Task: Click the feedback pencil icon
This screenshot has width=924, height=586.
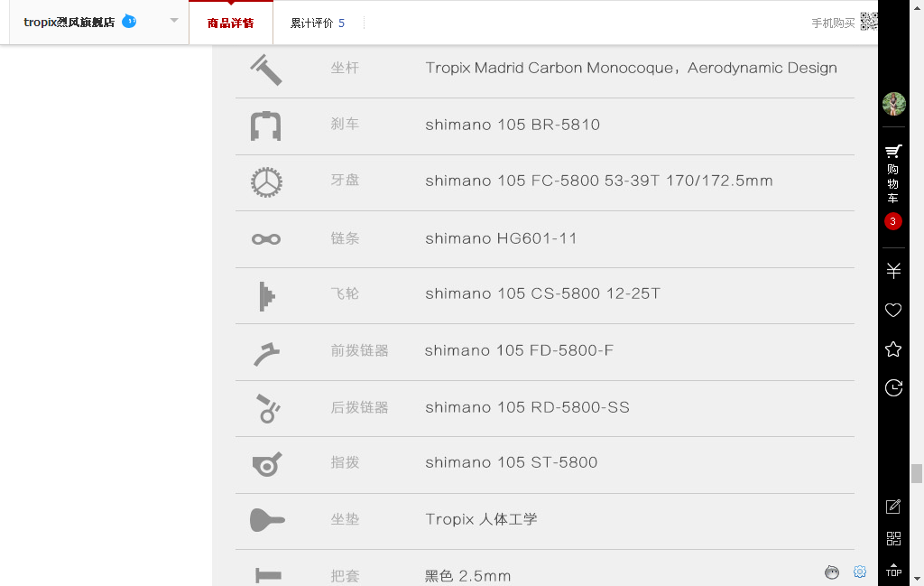Action: click(893, 507)
